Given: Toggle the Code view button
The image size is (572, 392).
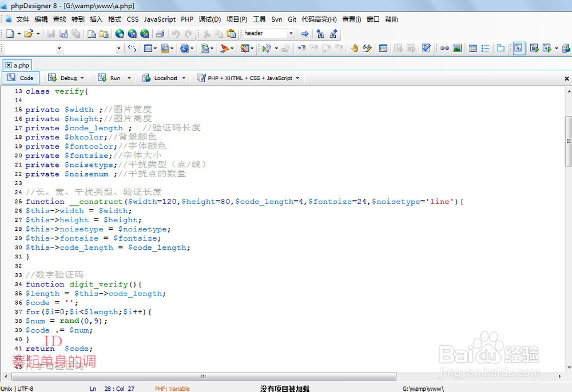Looking at the screenshot, I should tap(21, 78).
